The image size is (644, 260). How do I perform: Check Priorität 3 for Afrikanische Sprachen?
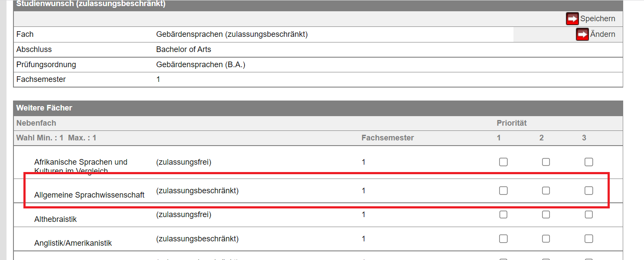588,162
